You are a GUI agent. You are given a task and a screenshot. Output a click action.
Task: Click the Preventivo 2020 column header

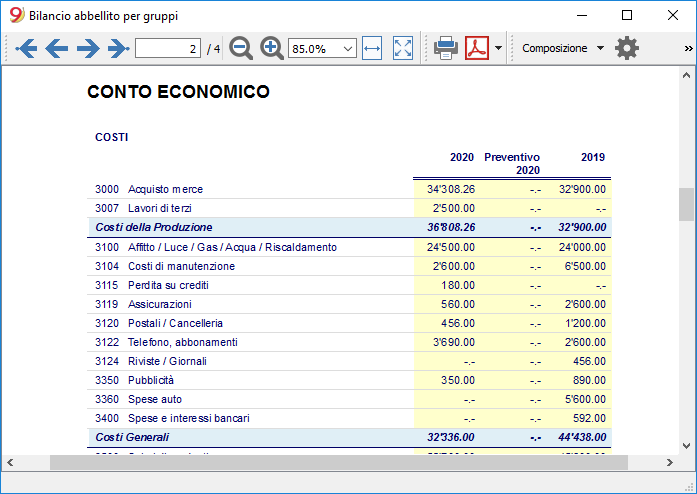point(512,164)
